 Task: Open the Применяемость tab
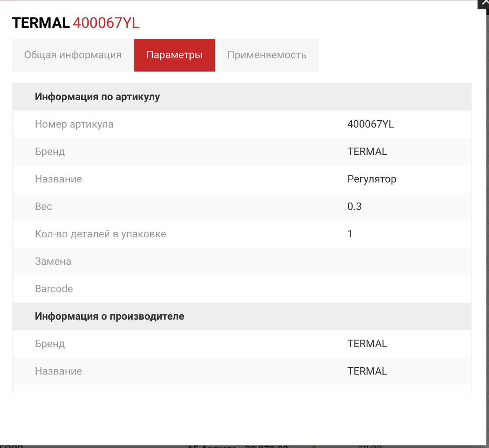pos(267,55)
